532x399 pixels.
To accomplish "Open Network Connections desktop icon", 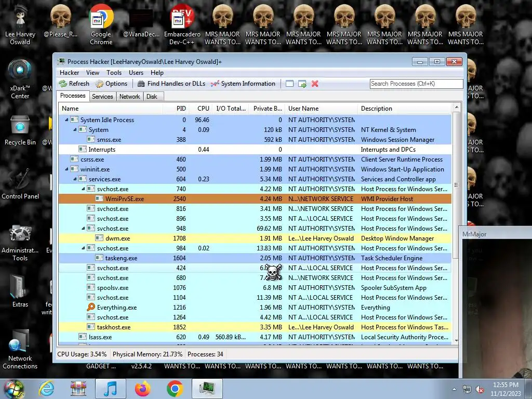I will pyautogui.click(x=20, y=350).
